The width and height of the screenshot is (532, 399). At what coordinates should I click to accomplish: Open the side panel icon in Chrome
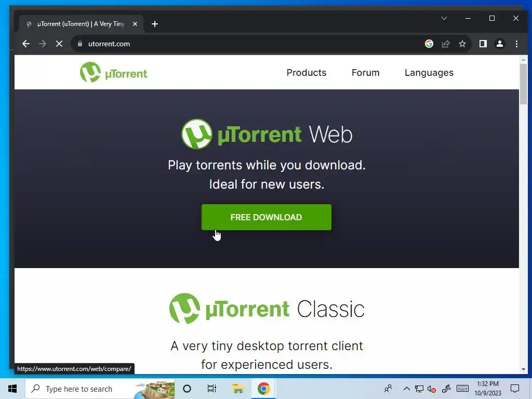pos(483,44)
